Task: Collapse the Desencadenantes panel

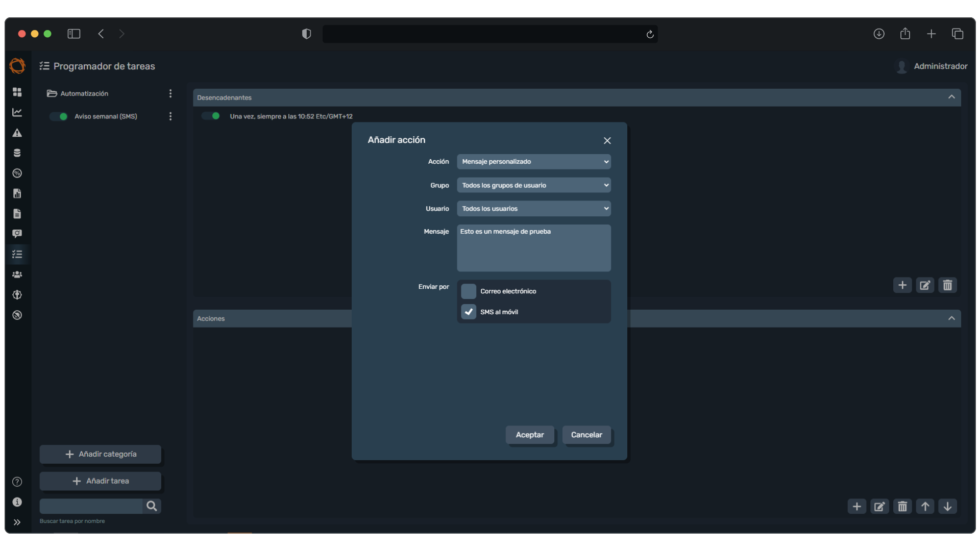Action: click(951, 97)
